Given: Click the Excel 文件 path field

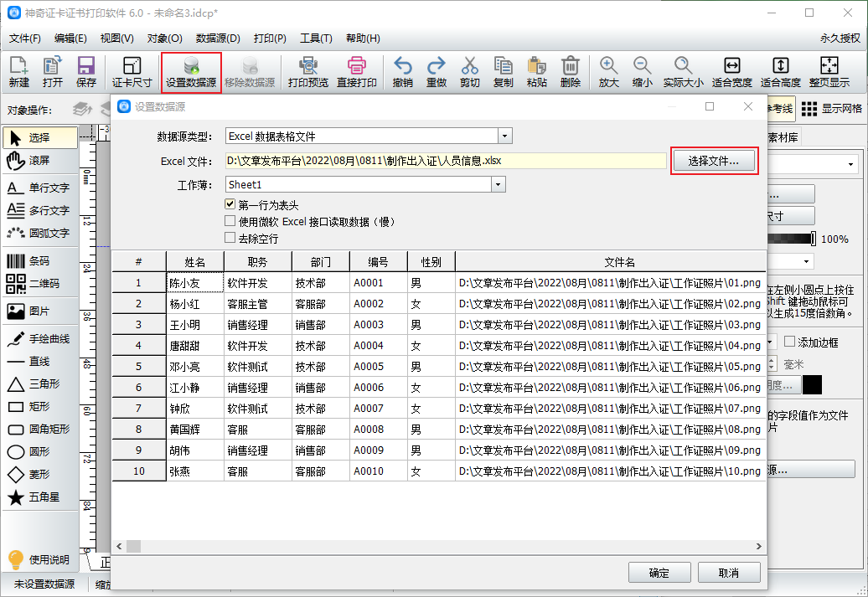Looking at the screenshot, I should pos(444,161).
